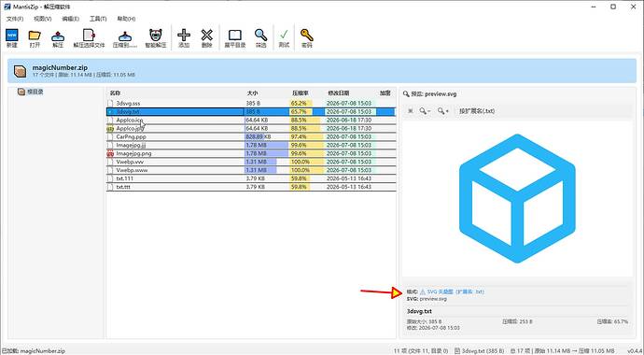Open the 编辑(E) menu
644x355 pixels.
(x=71, y=19)
